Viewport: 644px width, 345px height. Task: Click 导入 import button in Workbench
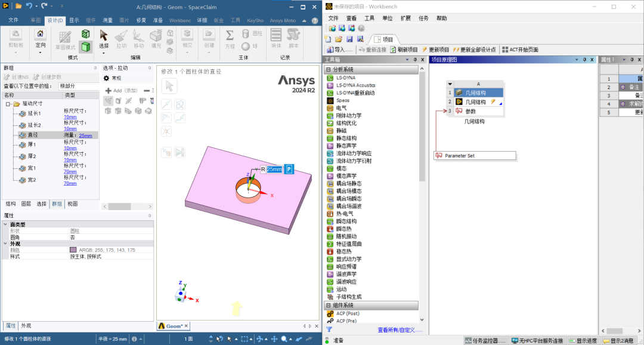pyautogui.click(x=340, y=50)
